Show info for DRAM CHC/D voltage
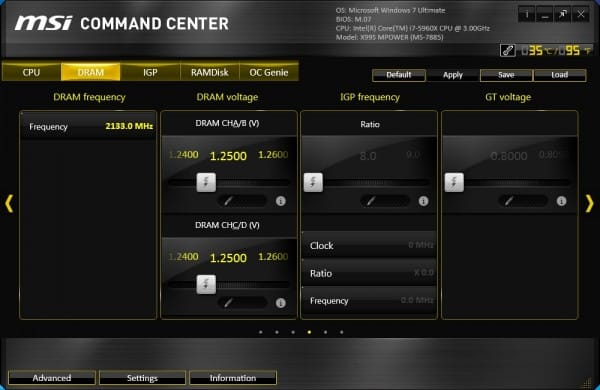Image resolution: width=600 pixels, height=390 pixels. coord(280,303)
